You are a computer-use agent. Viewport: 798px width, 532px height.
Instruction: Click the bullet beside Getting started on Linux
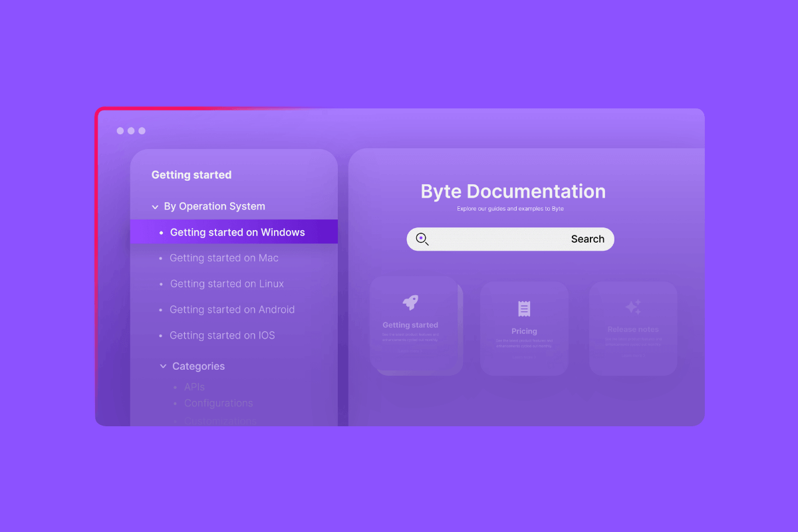[162, 284]
